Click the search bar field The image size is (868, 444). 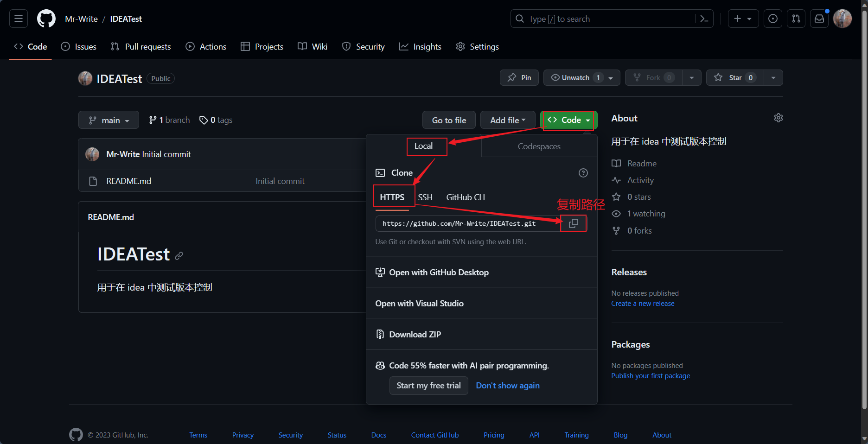pos(612,19)
